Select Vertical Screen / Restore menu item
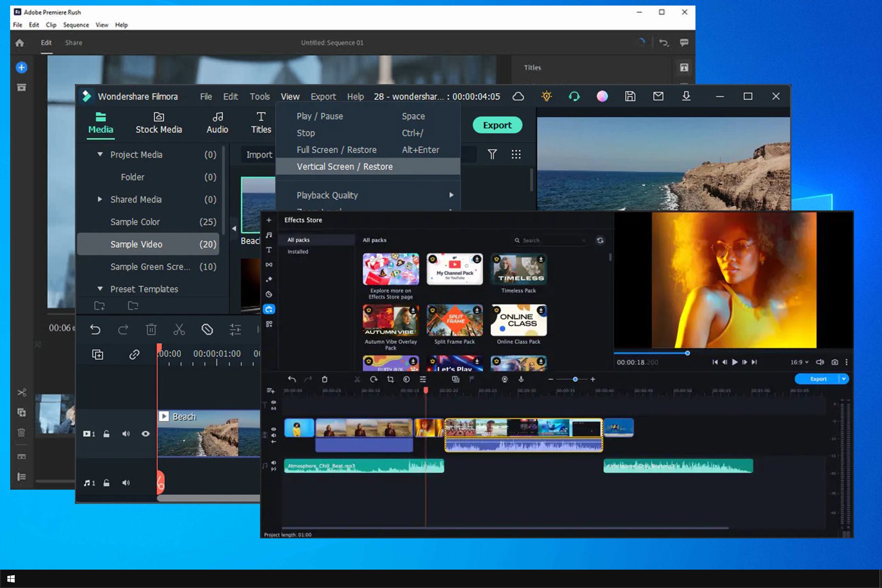Viewport: 882px width, 588px height. click(x=368, y=167)
